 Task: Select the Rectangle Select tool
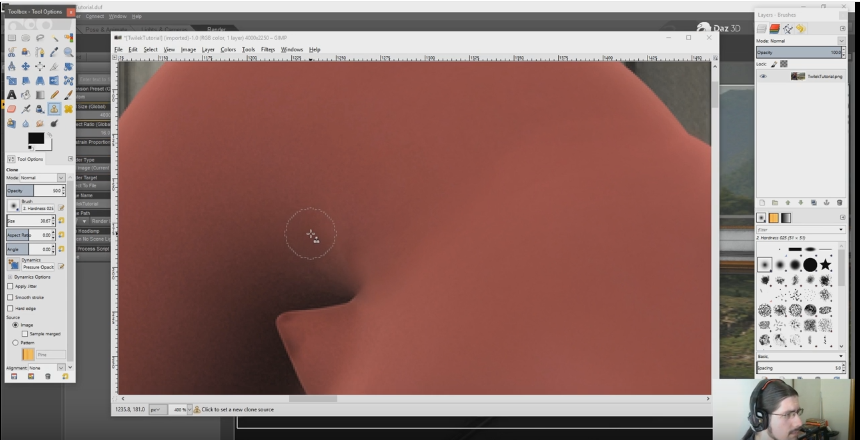pyautogui.click(x=12, y=38)
